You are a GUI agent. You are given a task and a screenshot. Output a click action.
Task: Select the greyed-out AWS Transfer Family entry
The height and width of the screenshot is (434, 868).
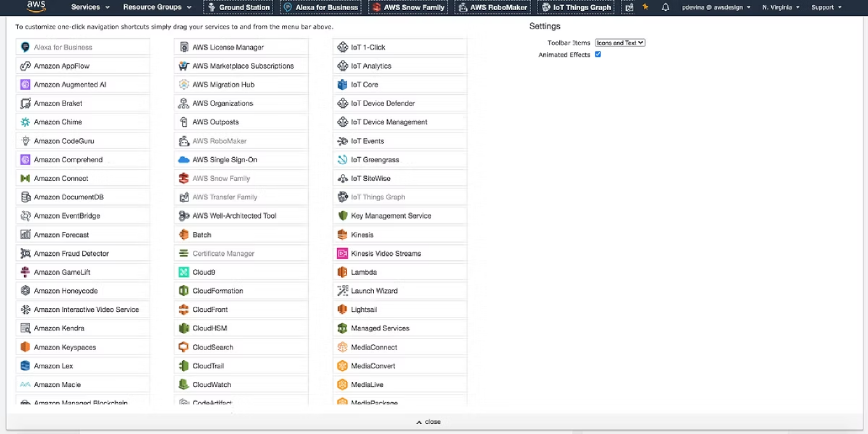click(241, 197)
